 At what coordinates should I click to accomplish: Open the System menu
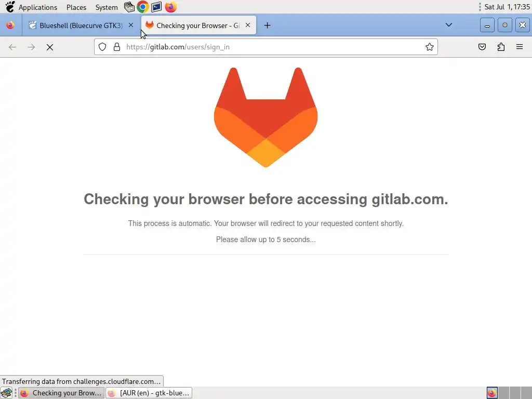[x=106, y=7]
